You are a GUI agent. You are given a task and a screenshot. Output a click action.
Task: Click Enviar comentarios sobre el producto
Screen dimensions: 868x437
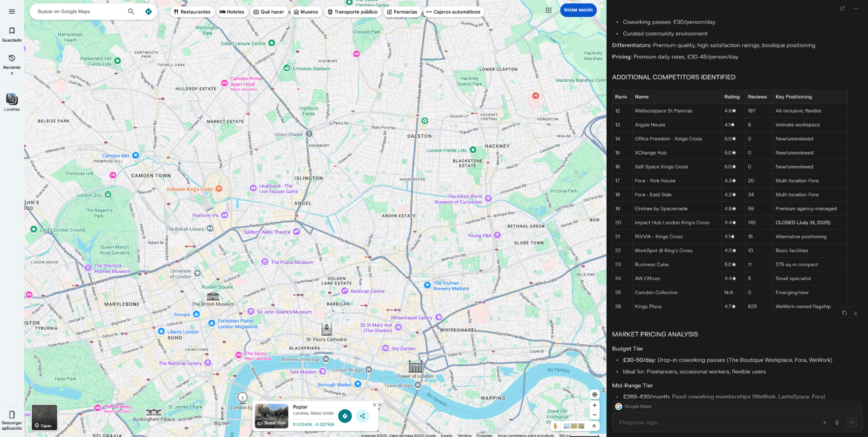click(526, 435)
